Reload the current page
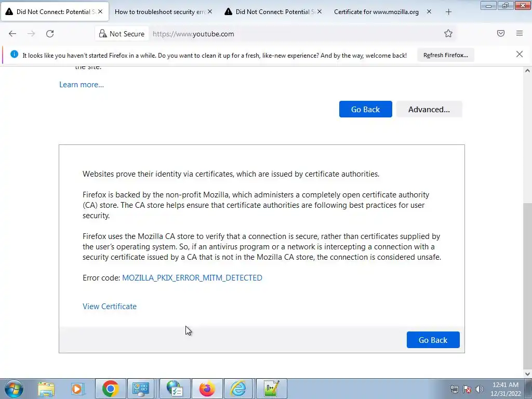The height and width of the screenshot is (399, 532). 50,34
